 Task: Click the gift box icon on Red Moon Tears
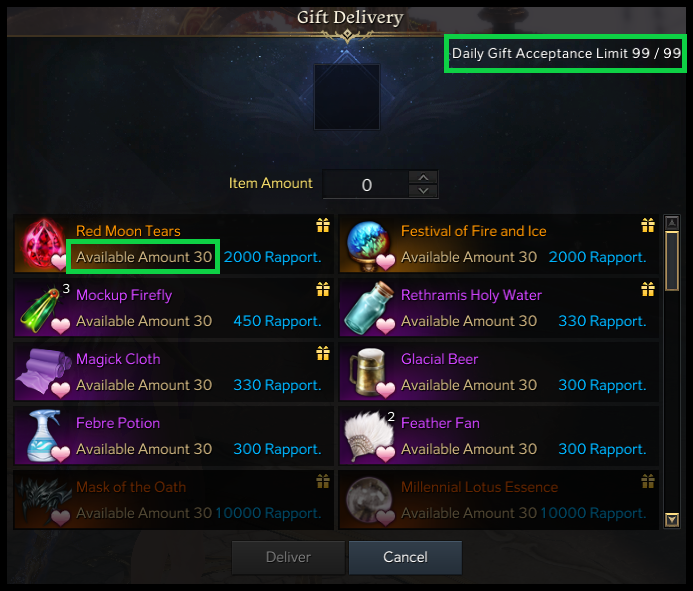coord(323,225)
